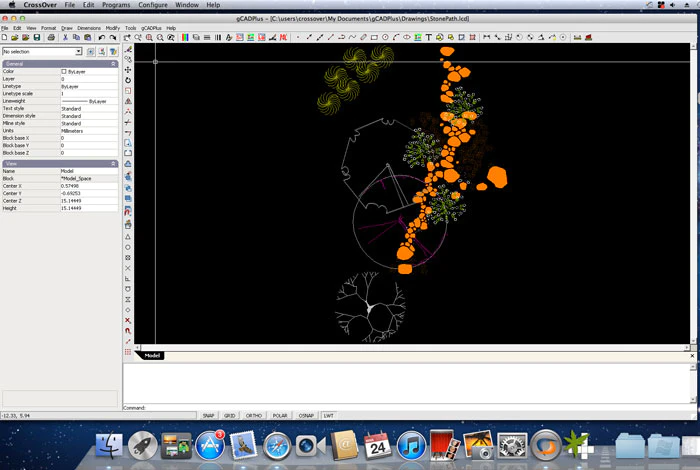Click the Undo arrow icon

click(101, 37)
